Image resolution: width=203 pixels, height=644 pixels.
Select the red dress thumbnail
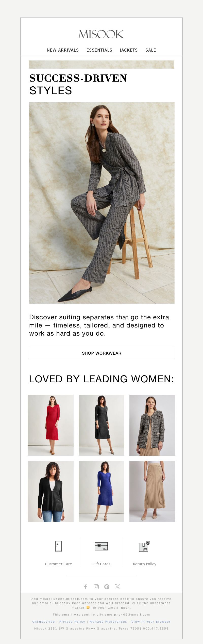click(x=50, y=425)
